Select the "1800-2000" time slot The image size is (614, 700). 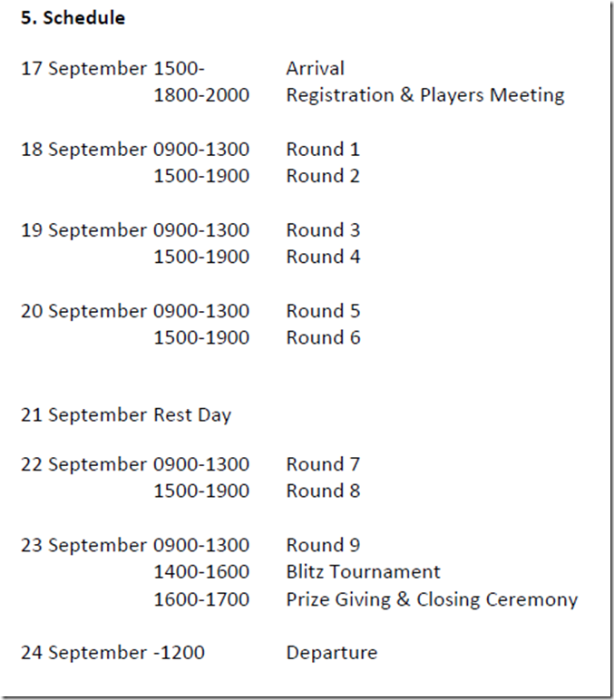click(201, 95)
